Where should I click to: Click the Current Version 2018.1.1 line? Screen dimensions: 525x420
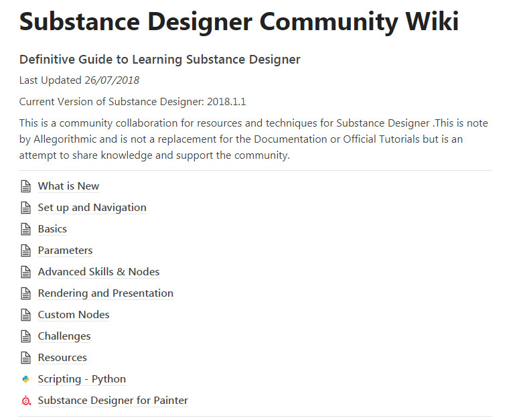tap(133, 102)
